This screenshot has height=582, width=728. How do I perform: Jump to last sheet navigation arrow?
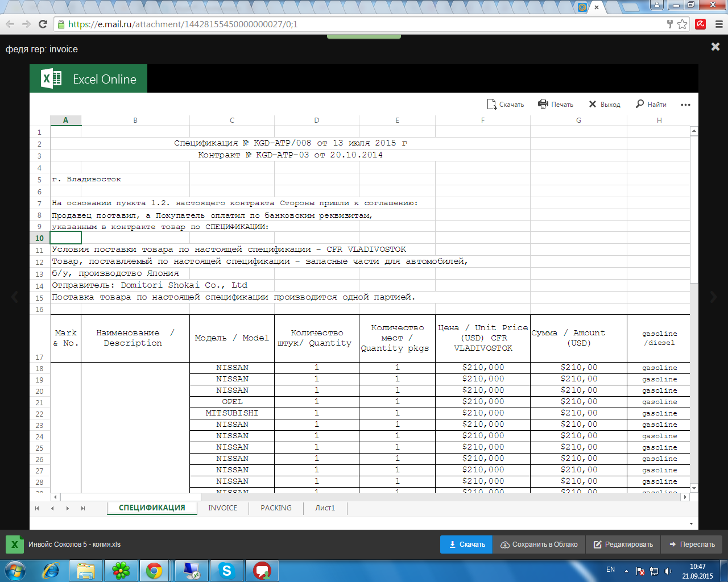pyautogui.click(x=83, y=508)
